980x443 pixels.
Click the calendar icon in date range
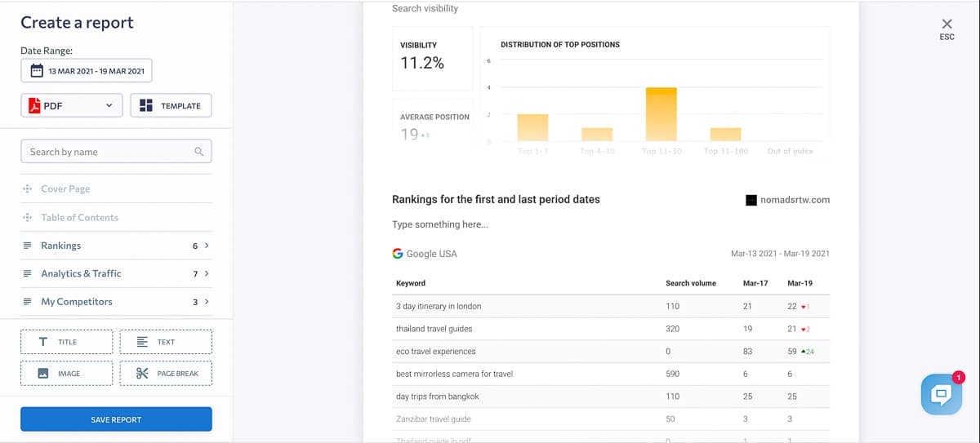37,71
